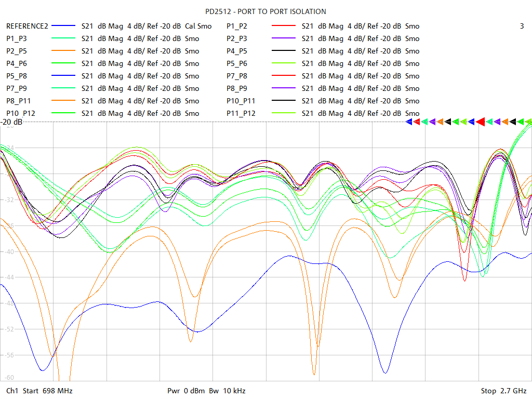Click the 'Pwr 0 dBm' power readout
The image size is (532, 399).
pyautogui.click(x=186, y=391)
